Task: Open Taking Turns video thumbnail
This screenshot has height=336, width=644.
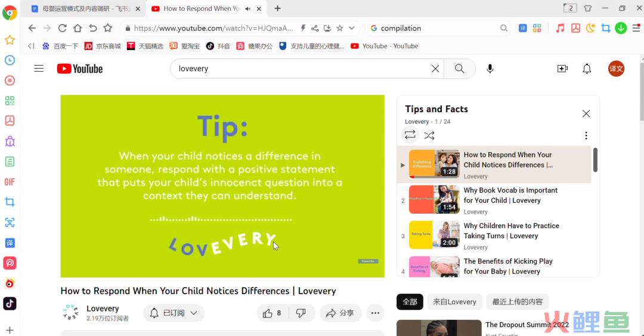Action: (x=434, y=235)
